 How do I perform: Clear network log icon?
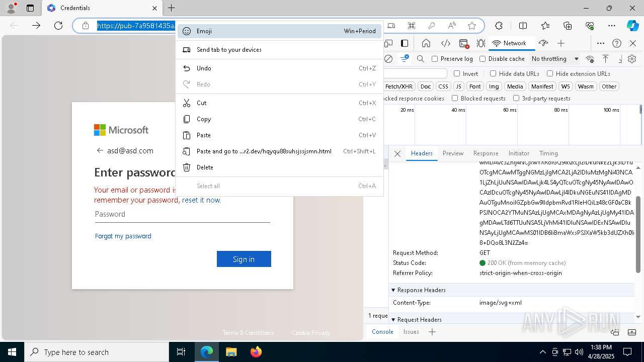388,59
